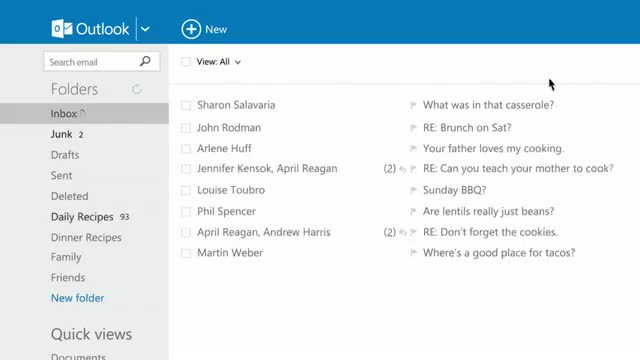Screen dimensions: 640x360
Task: Click the Outlook wordmark in the header
Action: 102,29
